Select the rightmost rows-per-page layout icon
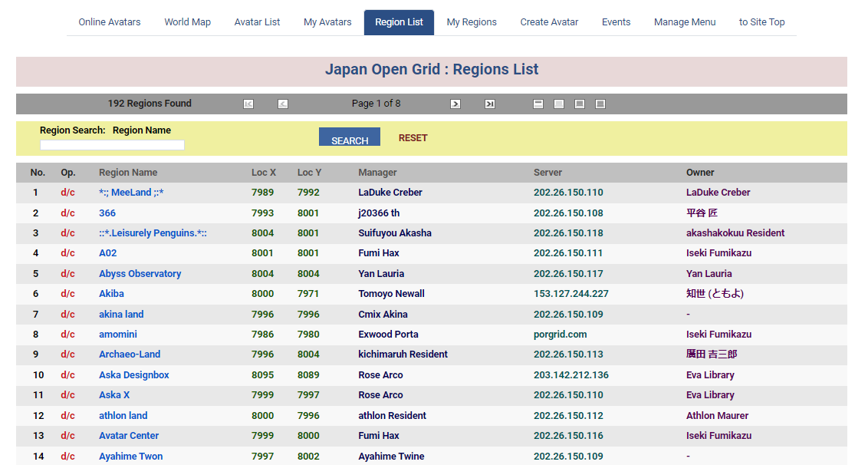The height and width of the screenshot is (465, 868). pos(600,104)
